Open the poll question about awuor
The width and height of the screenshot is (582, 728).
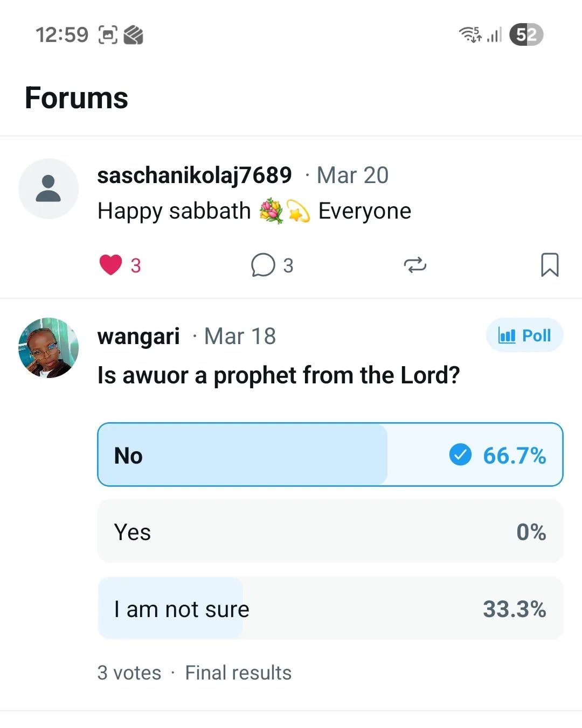[279, 375]
